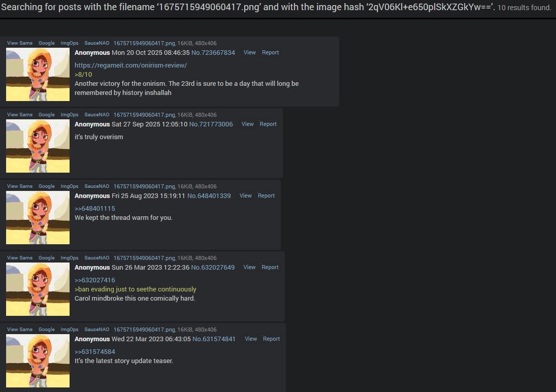Viewport: 556px width, 392px height.
Task: Click SauceNAO on the first post
Action: (97, 43)
